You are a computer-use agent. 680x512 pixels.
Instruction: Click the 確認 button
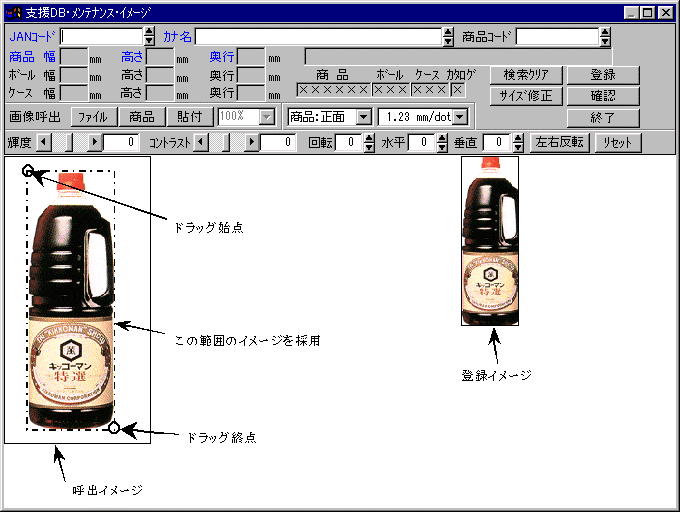(x=603, y=96)
